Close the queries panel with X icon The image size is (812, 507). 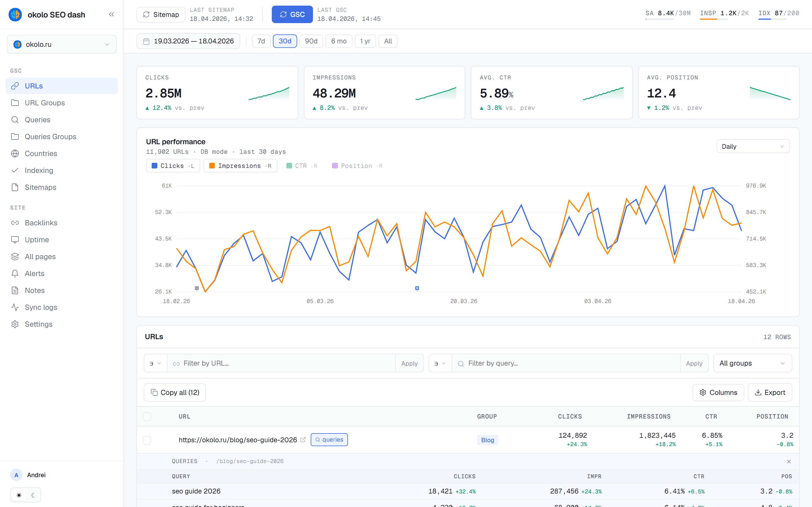point(789,461)
